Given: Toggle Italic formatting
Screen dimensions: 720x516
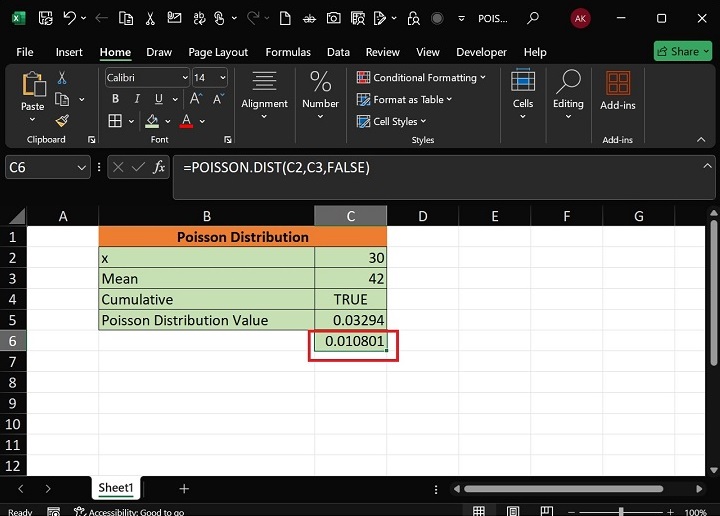Looking at the screenshot, I should pyautogui.click(x=135, y=99).
